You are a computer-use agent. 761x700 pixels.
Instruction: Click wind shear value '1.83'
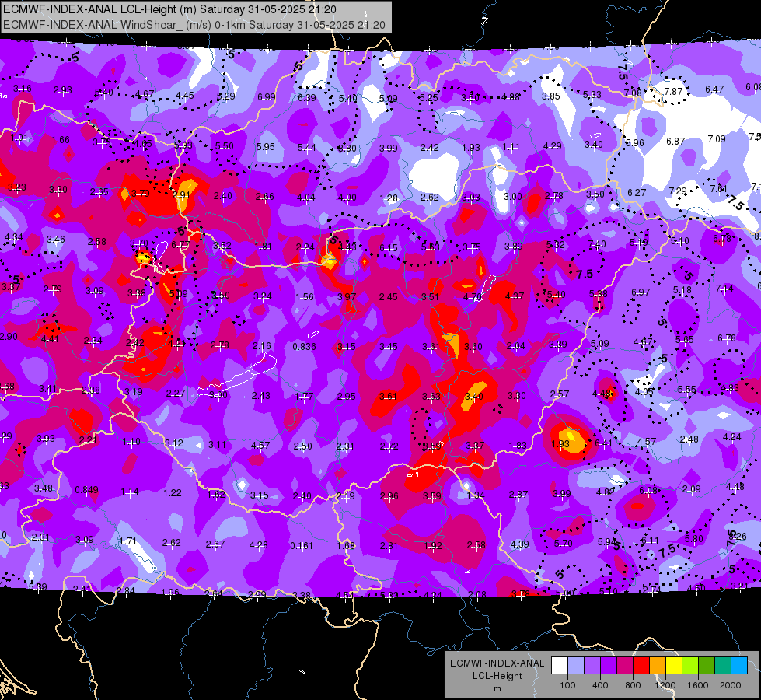click(x=518, y=446)
